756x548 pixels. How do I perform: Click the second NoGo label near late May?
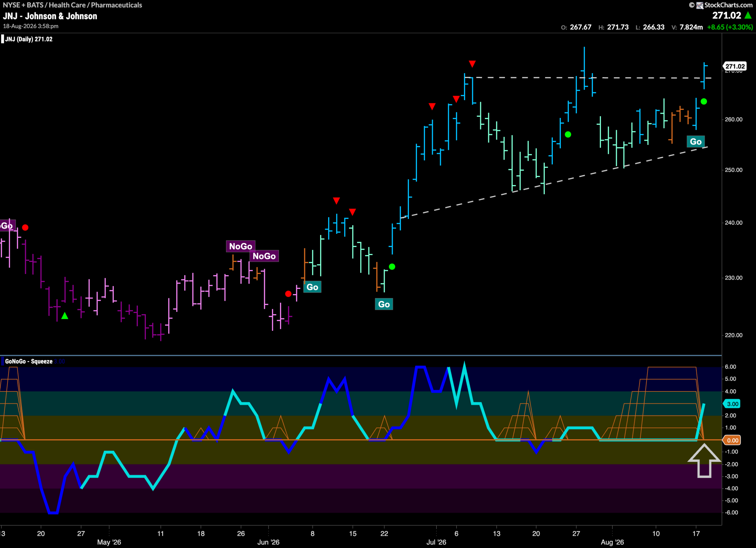264,256
